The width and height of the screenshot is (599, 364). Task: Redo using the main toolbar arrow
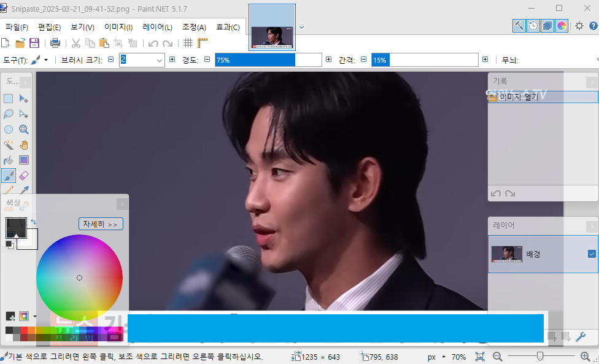coord(168,44)
